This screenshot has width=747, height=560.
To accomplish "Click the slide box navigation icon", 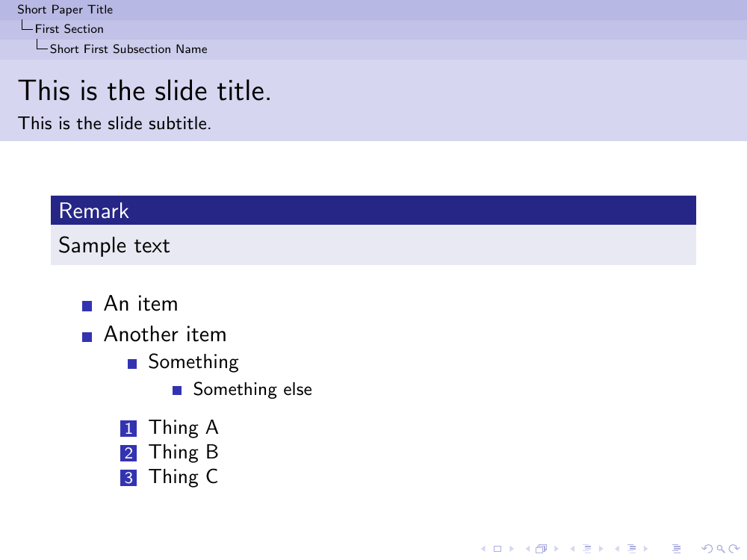I will tap(497, 550).
